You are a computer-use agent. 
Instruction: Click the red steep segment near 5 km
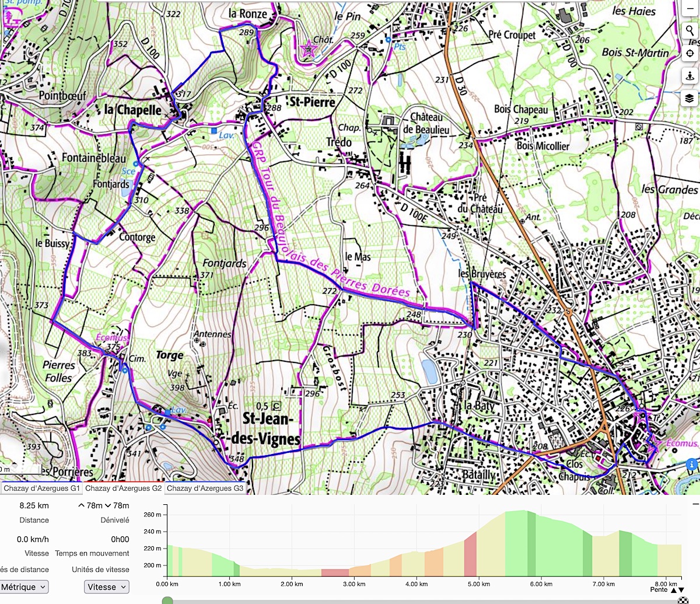(470, 554)
